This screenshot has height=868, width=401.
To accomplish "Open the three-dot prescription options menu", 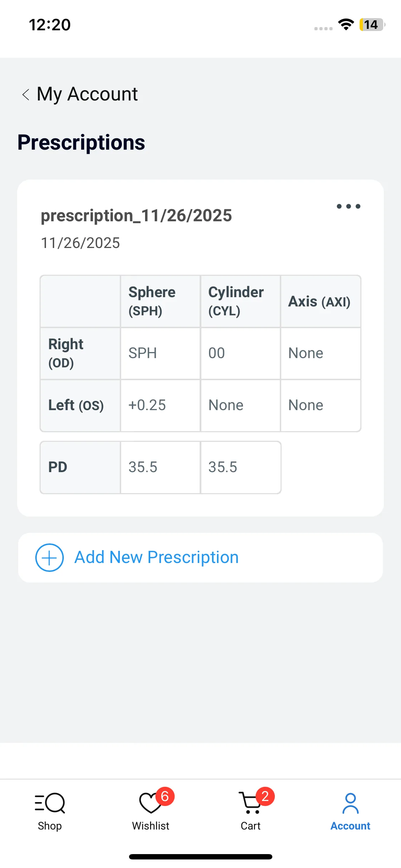I will pos(348,206).
